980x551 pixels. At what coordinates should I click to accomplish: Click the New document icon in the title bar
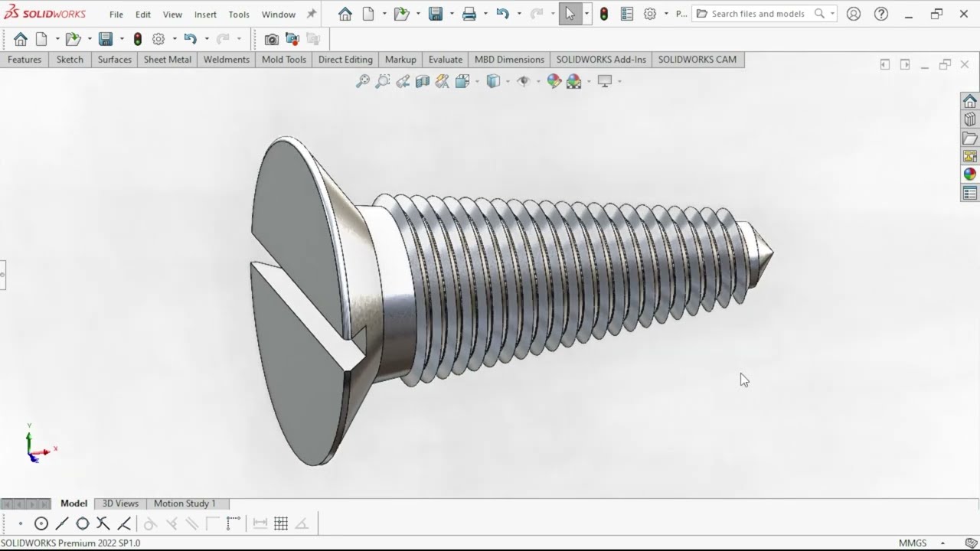pos(368,14)
